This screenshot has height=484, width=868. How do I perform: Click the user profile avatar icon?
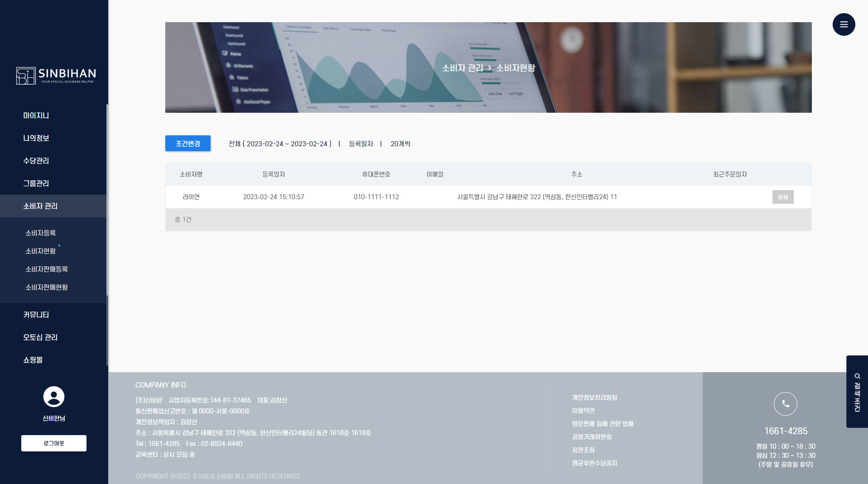pyautogui.click(x=54, y=397)
